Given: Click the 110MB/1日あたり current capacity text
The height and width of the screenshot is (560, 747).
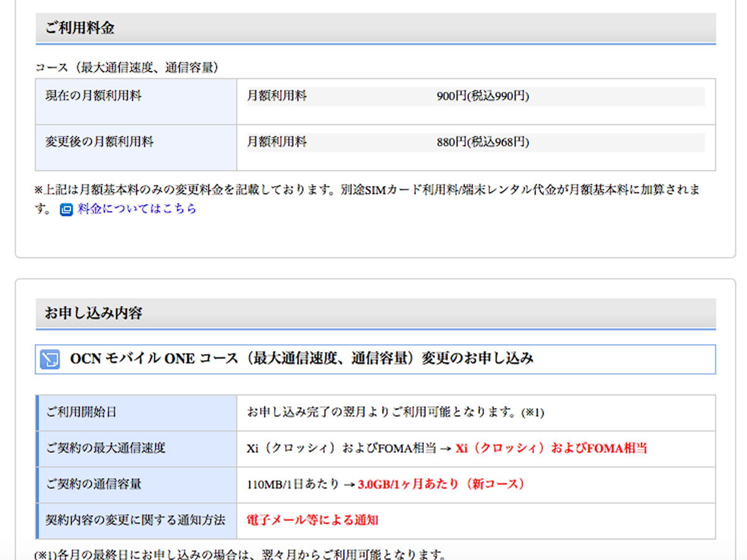Looking at the screenshot, I should point(293,485).
